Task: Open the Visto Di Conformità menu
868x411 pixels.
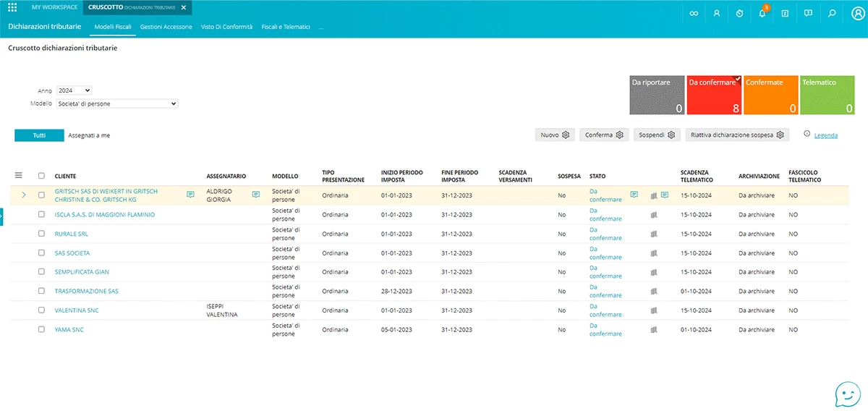Action: (226, 27)
